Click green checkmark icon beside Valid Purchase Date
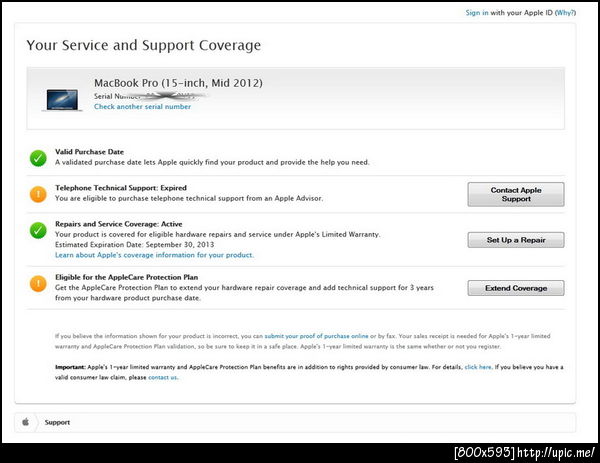Viewport: 600px width, 463px height. (x=38, y=158)
